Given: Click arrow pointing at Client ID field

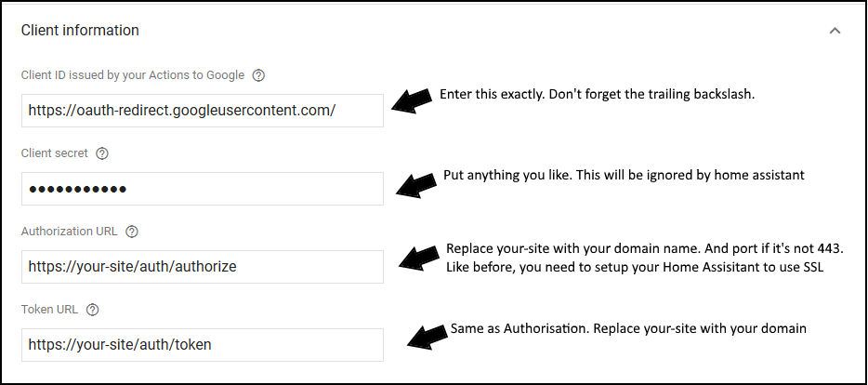Looking at the screenshot, I should point(412,100).
